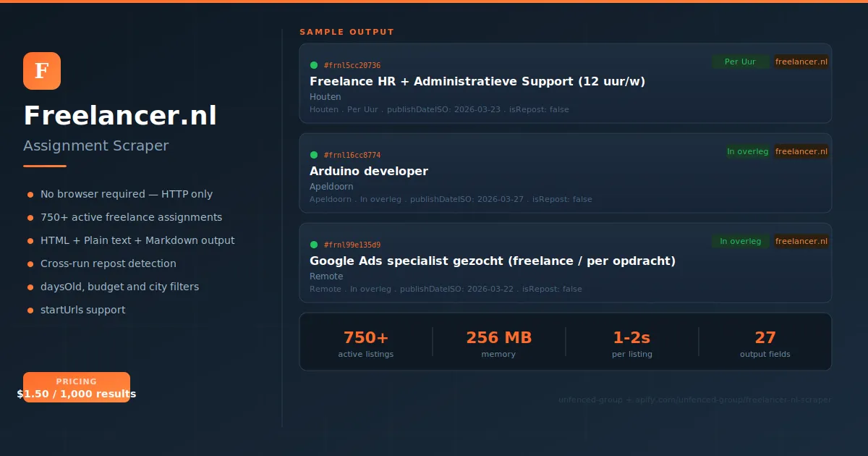Click the bullet beside 'No browser required — HTTP only'
This screenshot has width=868, height=456.
(30, 195)
